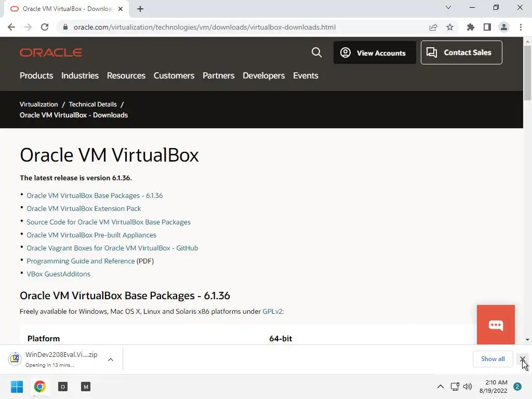Open the Industries menu
532x399 pixels.
coord(80,76)
